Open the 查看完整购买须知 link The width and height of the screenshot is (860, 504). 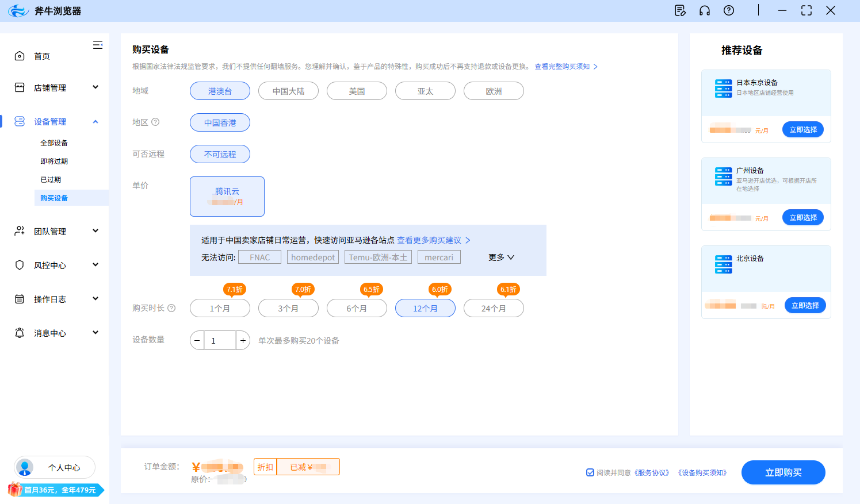point(563,67)
